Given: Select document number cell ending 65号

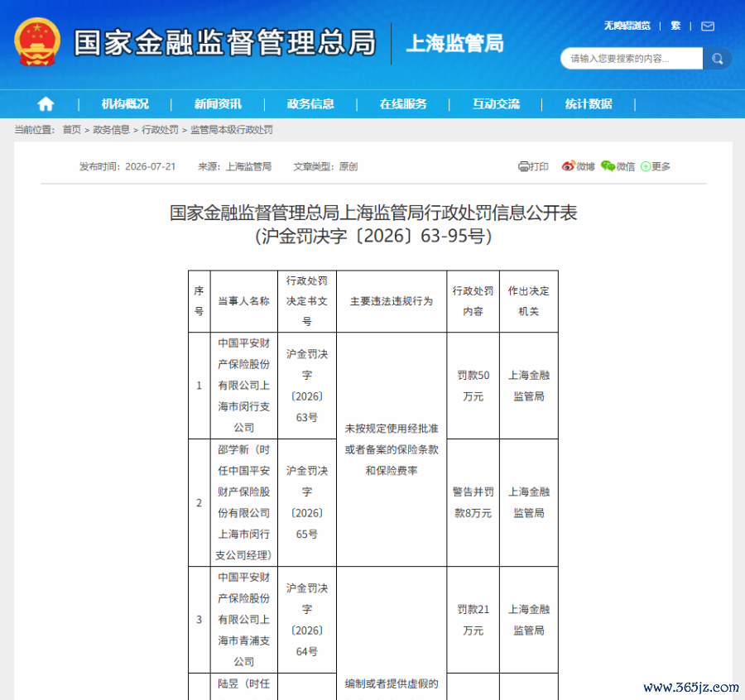Looking at the screenshot, I should [x=307, y=502].
